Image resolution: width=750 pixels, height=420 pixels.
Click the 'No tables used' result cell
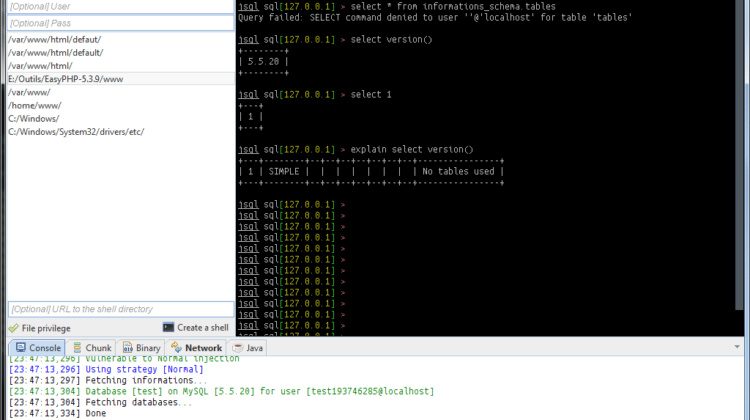point(458,171)
